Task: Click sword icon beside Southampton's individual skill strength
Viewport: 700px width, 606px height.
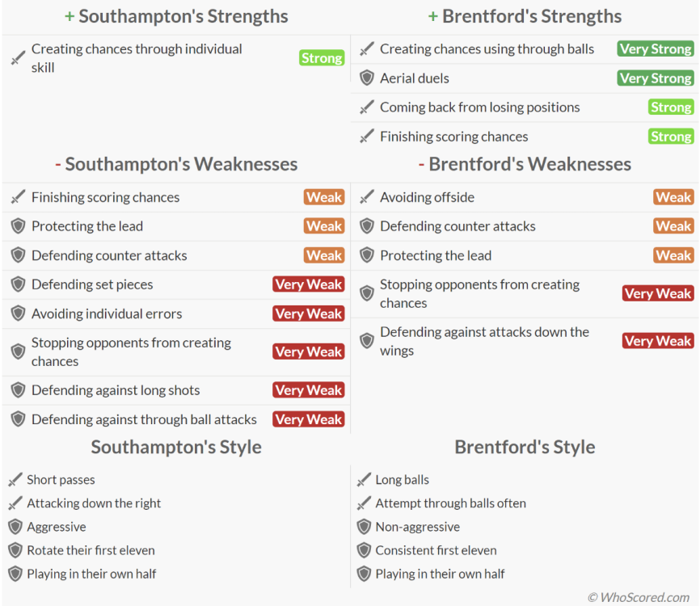Action: pos(18,58)
